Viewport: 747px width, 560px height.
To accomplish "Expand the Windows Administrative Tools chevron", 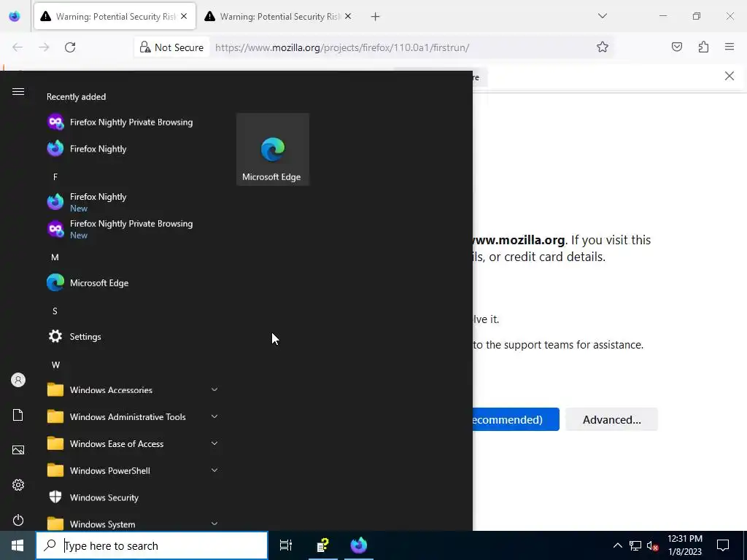I will (x=214, y=416).
